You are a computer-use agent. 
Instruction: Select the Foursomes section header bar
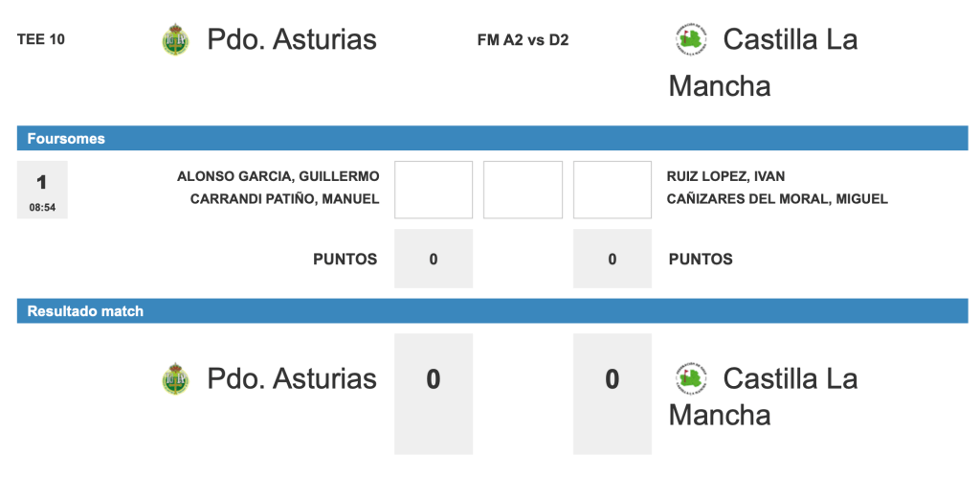click(x=492, y=139)
